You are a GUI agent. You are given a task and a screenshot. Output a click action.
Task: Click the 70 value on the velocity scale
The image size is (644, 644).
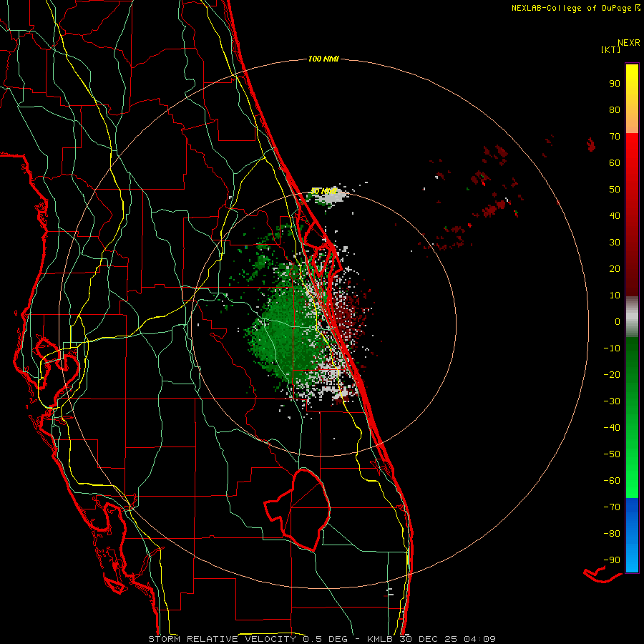click(x=615, y=137)
